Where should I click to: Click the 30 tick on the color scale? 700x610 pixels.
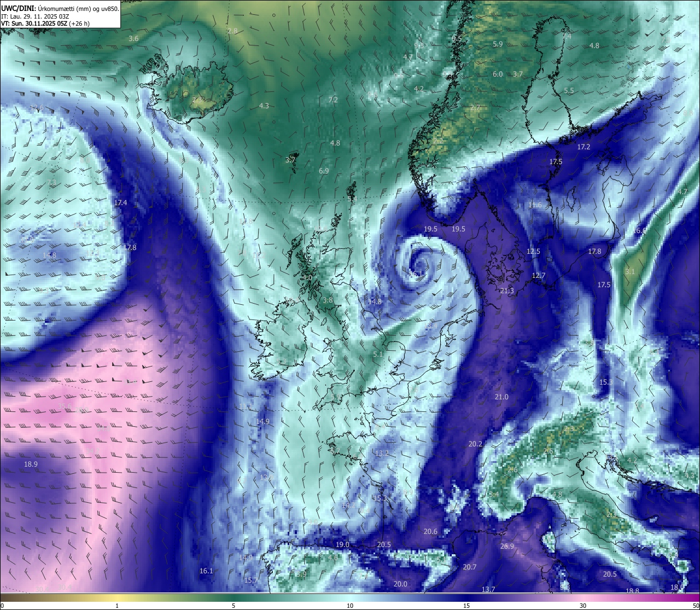click(583, 606)
